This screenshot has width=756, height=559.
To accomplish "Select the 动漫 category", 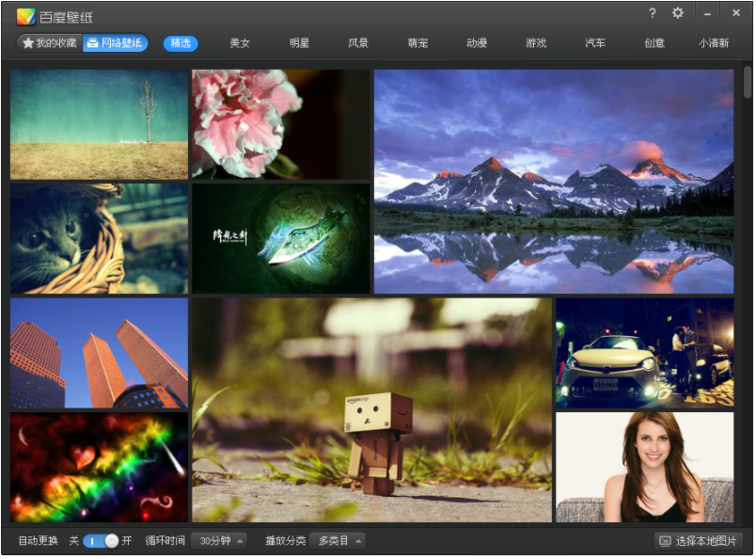I will (477, 43).
